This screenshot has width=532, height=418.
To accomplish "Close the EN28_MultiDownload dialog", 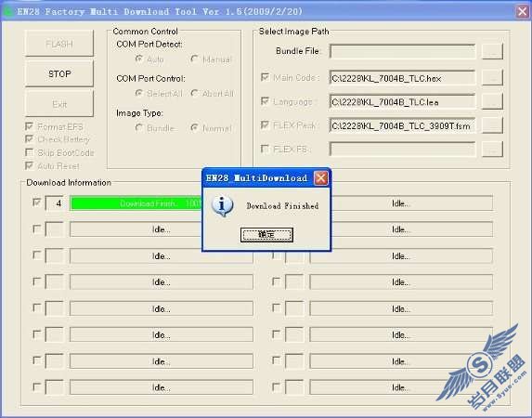I will pos(321,178).
